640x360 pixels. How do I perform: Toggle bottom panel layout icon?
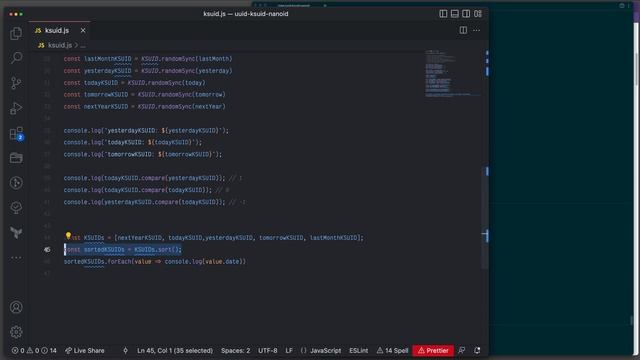(x=454, y=14)
